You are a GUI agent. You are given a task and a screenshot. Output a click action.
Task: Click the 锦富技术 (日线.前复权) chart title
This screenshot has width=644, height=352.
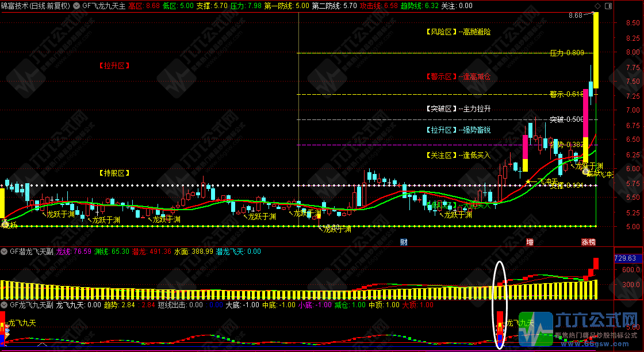(36, 5)
